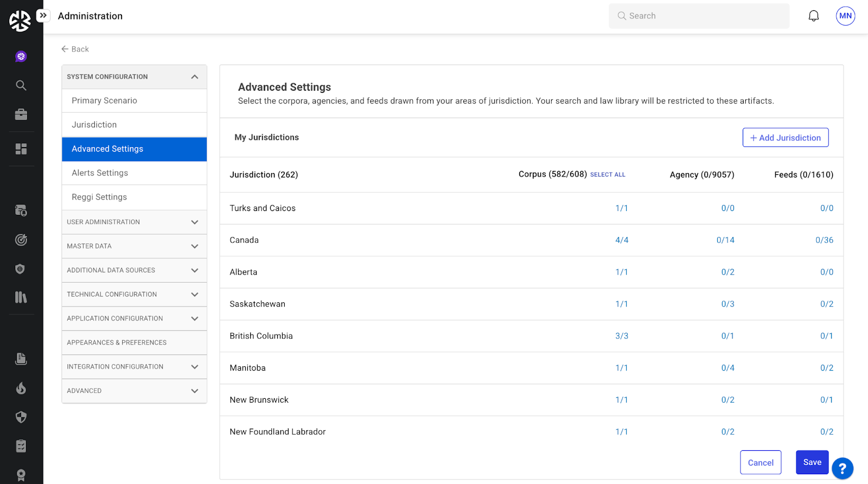This screenshot has width=868, height=484.
Task: Click the target bullseye sidebar icon
Action: point(21,240)
